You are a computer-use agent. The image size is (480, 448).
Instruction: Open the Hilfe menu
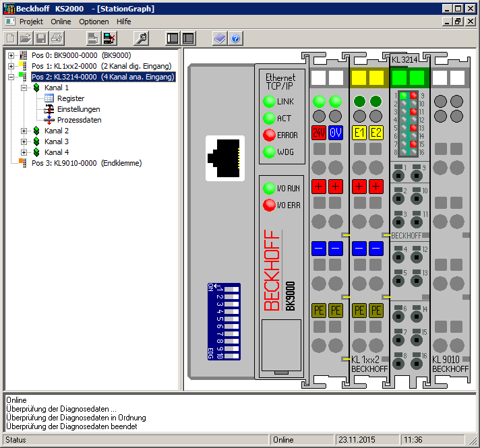[123, 22]
